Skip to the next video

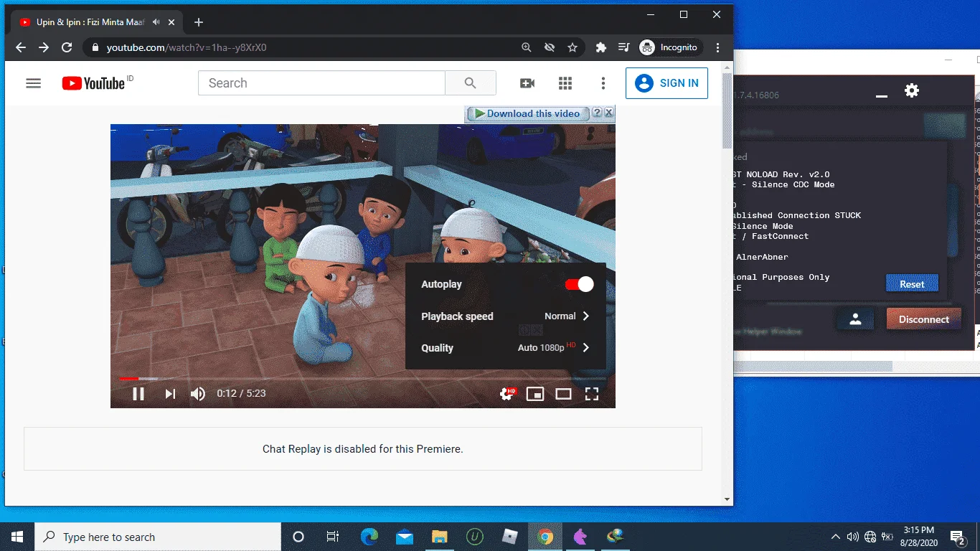tap(170, 393)
